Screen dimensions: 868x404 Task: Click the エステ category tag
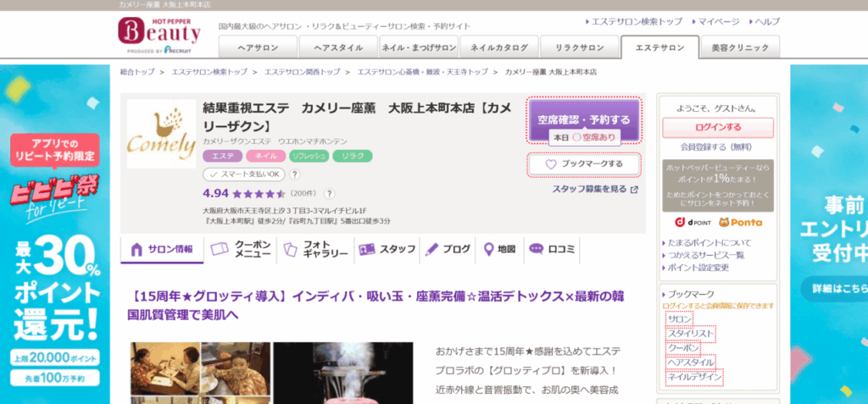tap(223, 156)
